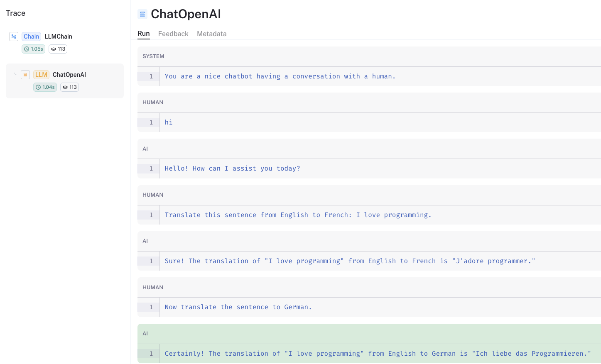The image size is (601, 364).
Task: Select the Run tab
Action: click(144, 34)
